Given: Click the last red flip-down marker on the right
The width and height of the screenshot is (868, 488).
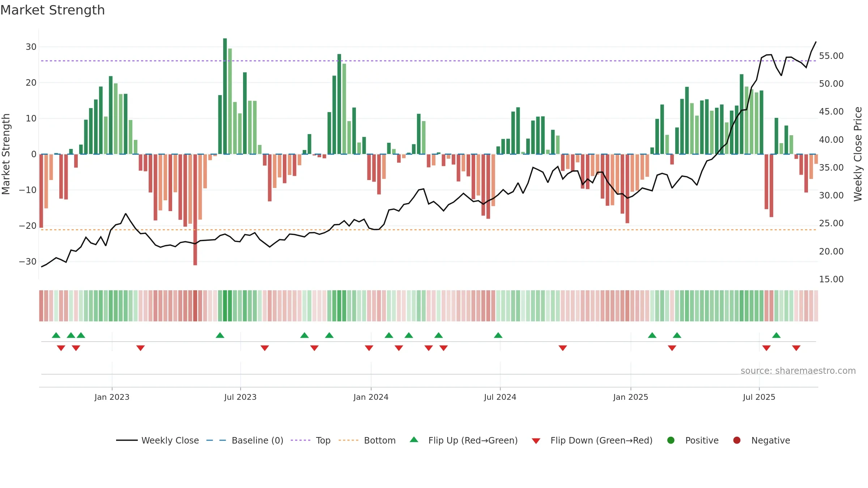Looking at the screenshot, I should (796, 348).
